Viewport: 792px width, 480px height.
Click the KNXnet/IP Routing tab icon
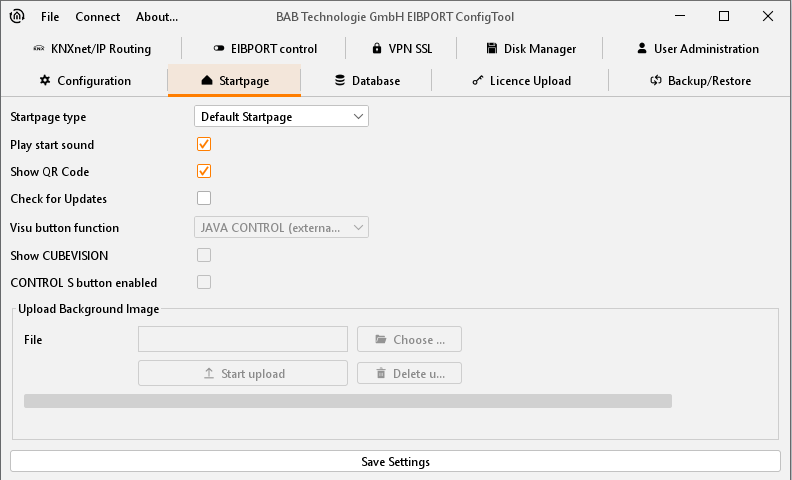click(40, 49)
